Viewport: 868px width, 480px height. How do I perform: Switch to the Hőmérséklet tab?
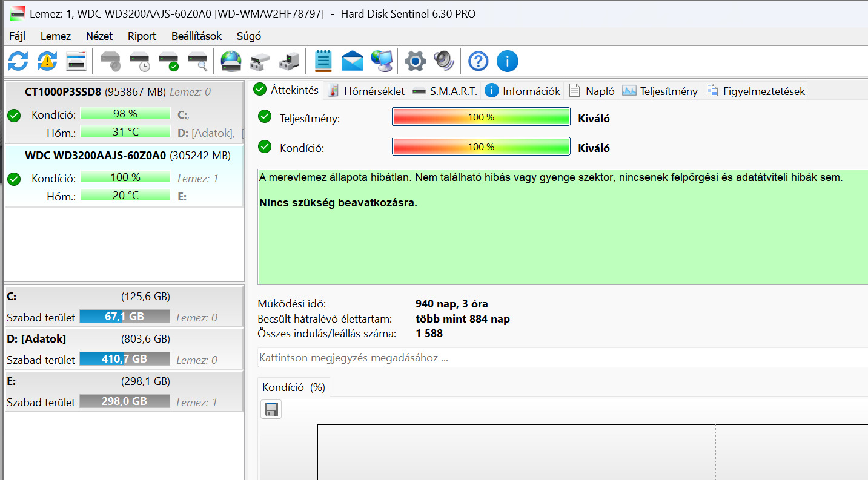point(366,91)
